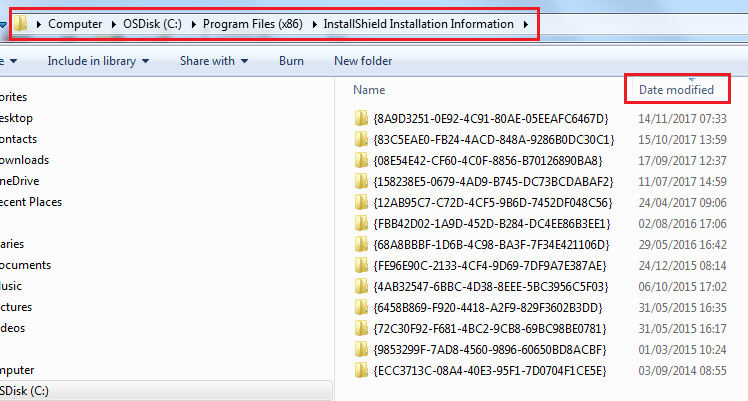Image resolution: width=748 pixels, height=401 pixels.
Task: Select the {158238E5-0679-4AD9-B745-DC73BCDABAF2} folder icon
Action: 362,182
